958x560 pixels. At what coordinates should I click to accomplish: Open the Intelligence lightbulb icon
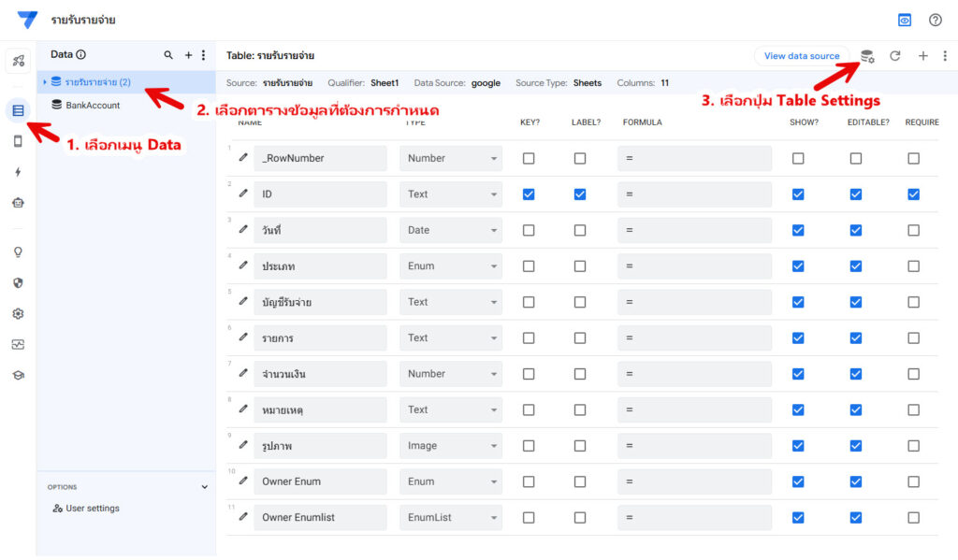point(18,251)
